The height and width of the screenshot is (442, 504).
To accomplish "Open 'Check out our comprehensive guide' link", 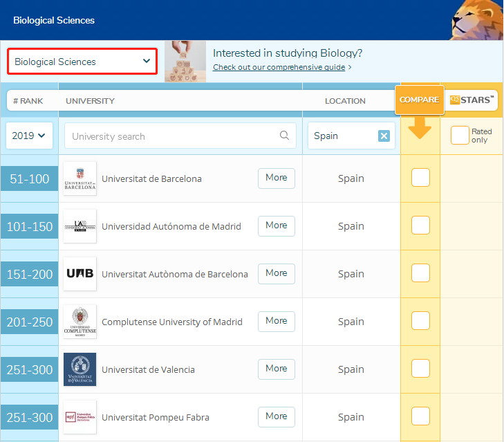I will (279, 67).
